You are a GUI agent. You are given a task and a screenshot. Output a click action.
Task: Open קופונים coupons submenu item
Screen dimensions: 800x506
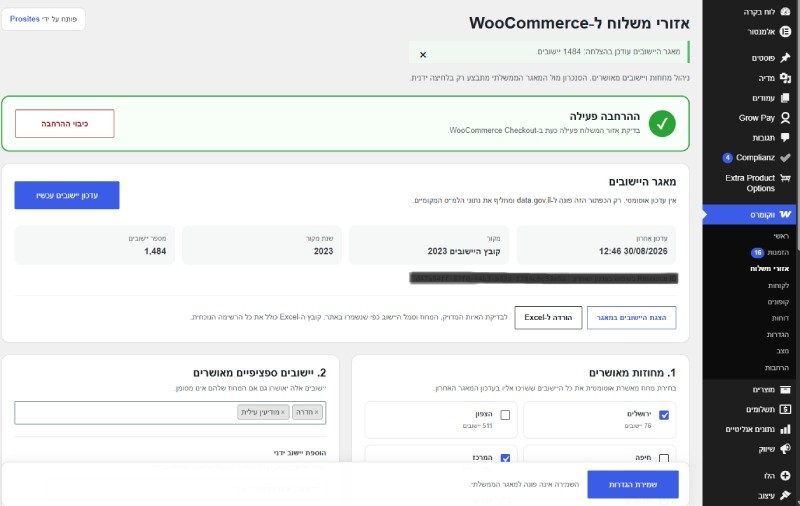point(778,302)
